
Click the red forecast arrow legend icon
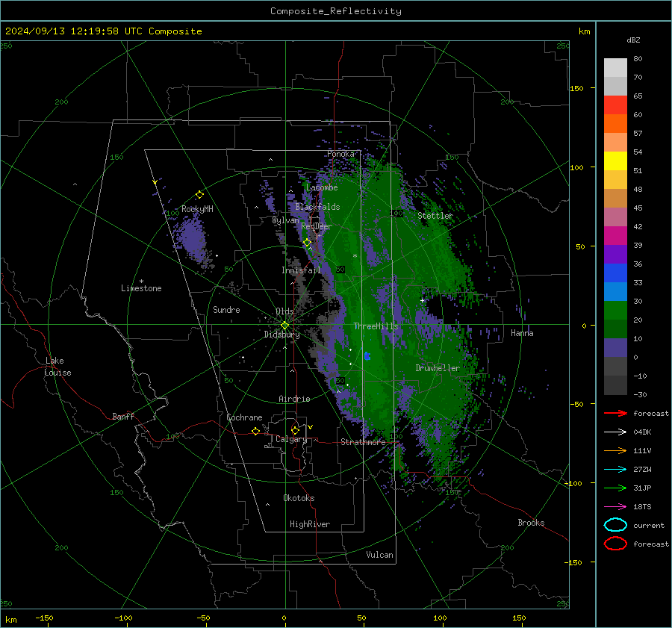coord(615,413)
